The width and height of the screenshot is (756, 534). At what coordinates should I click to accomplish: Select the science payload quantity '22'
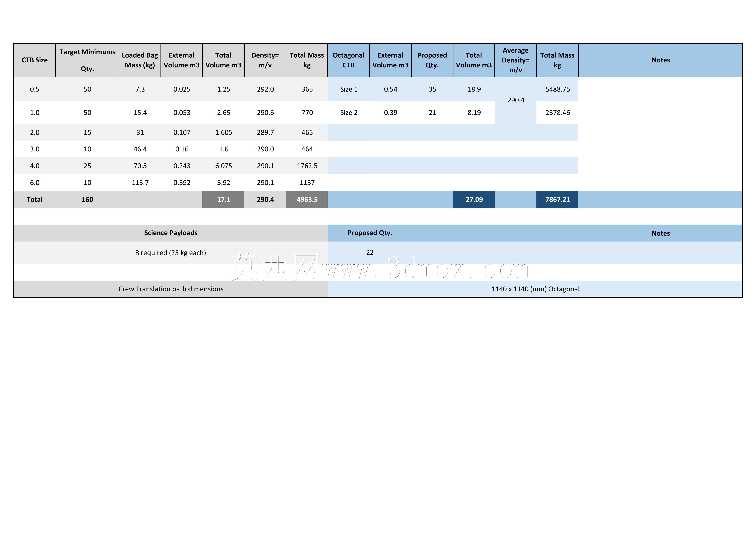coord(370,253)
